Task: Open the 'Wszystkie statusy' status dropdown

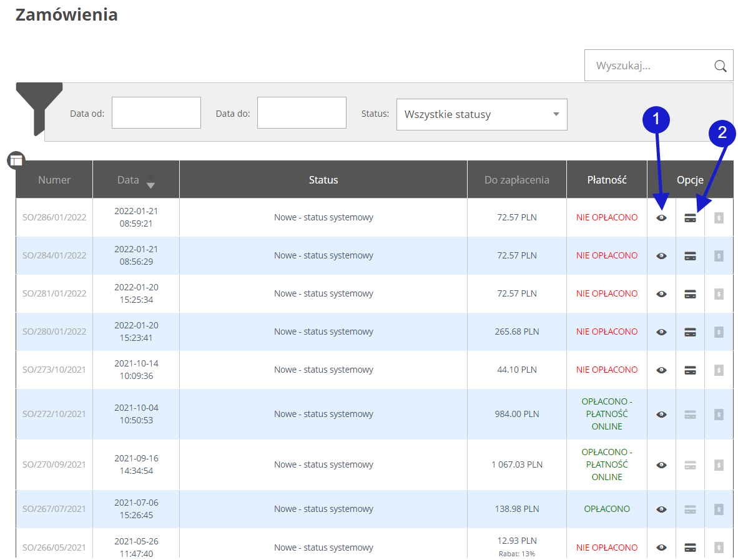Action: [481, 115]
